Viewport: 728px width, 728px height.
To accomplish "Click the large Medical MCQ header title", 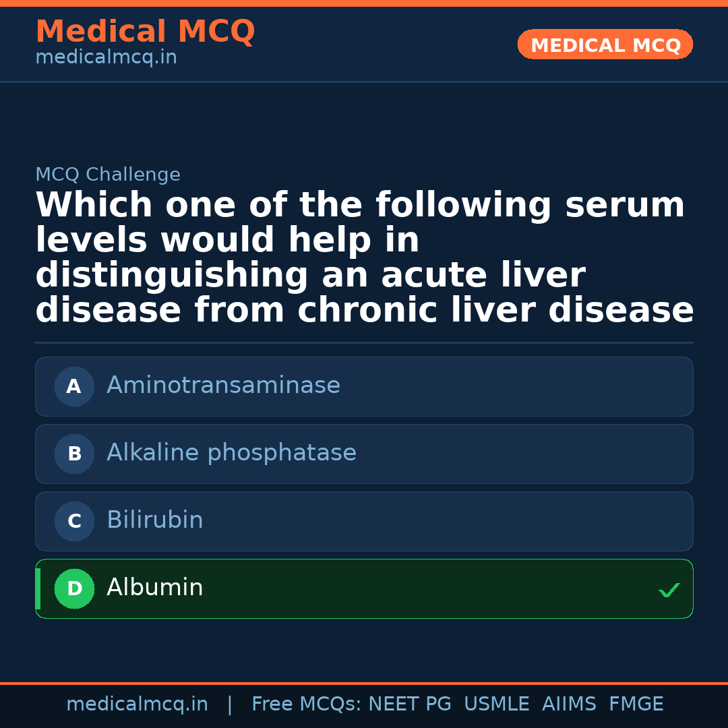I will [145, 32].
